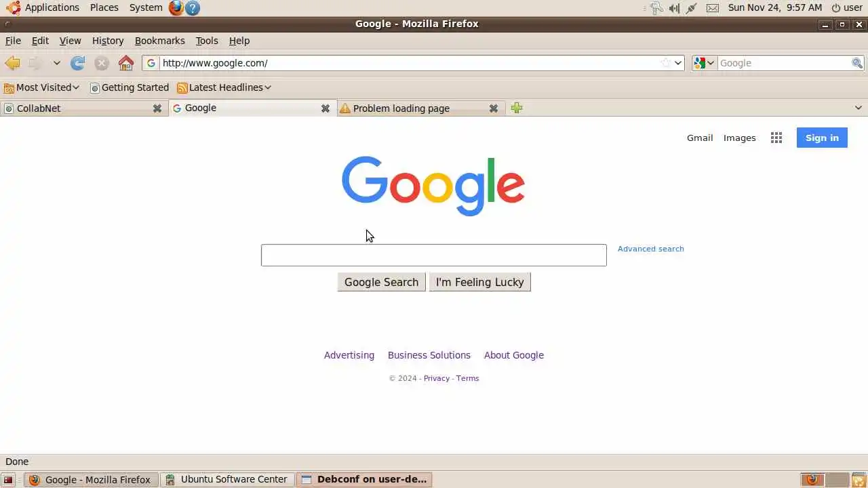
Task: Open the Privacy link
Action: tap(437, 378)
